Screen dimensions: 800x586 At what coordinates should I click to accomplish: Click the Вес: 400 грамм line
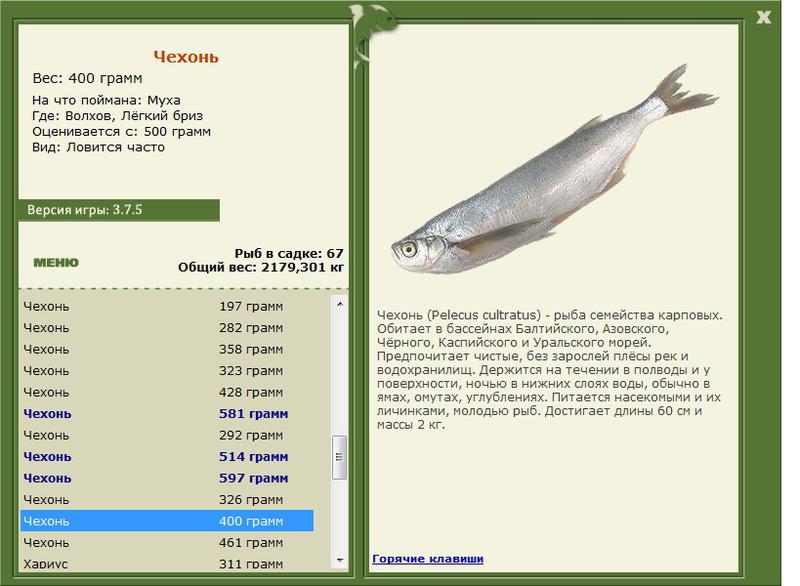tap(87, 79)
